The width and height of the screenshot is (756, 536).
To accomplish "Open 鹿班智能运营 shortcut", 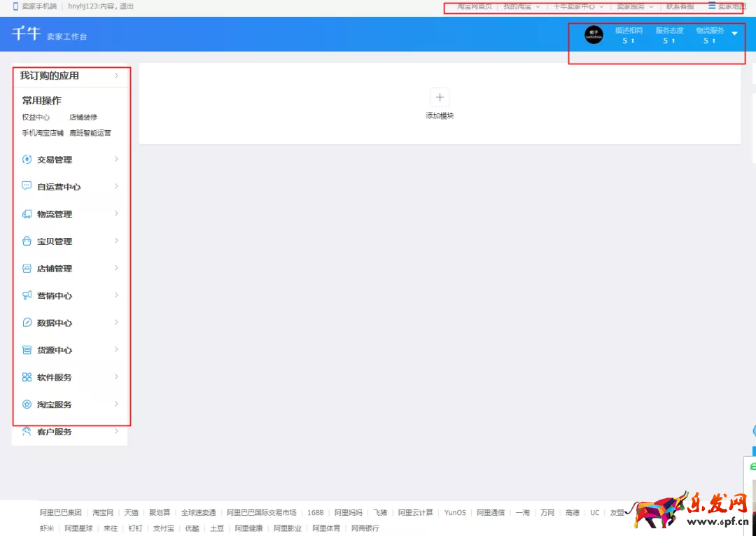I will tap(90, 133).
